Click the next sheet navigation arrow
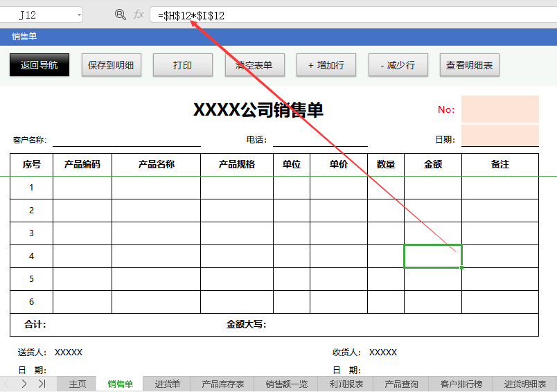The image size is (557, 392). coord(24,384)
